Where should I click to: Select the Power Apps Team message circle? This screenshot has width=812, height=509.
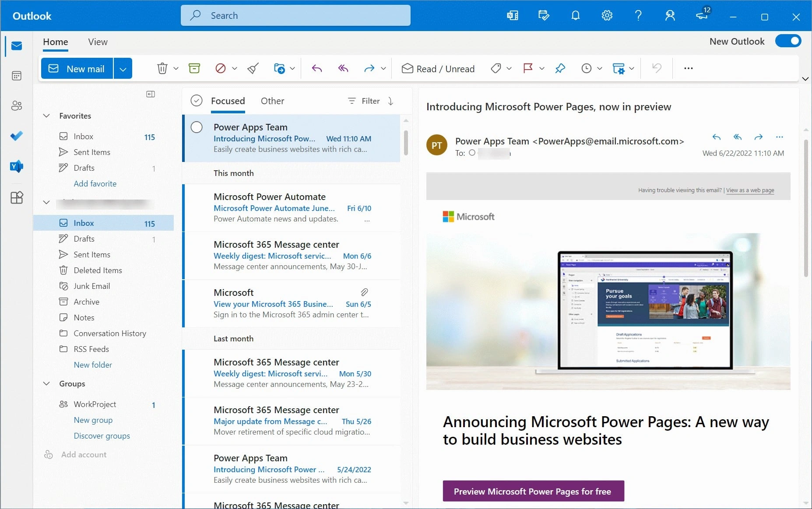[x=197, y=127]
